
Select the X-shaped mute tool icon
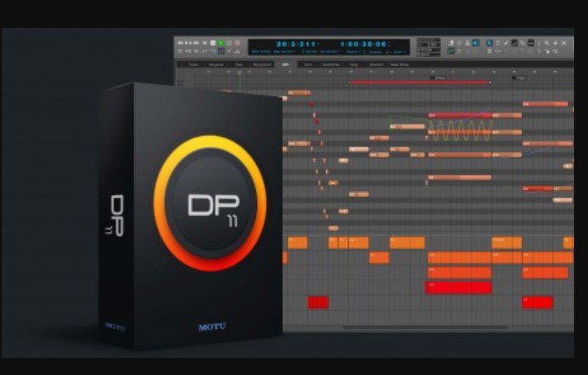click(564, 43)
